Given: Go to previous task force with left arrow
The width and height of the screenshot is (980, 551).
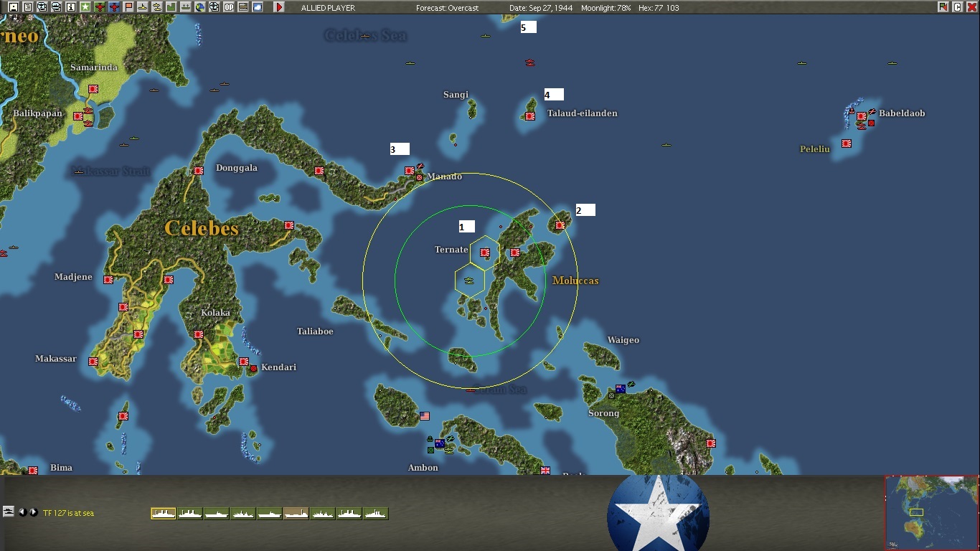Looking at the screenshot, I should click(22, 512).
